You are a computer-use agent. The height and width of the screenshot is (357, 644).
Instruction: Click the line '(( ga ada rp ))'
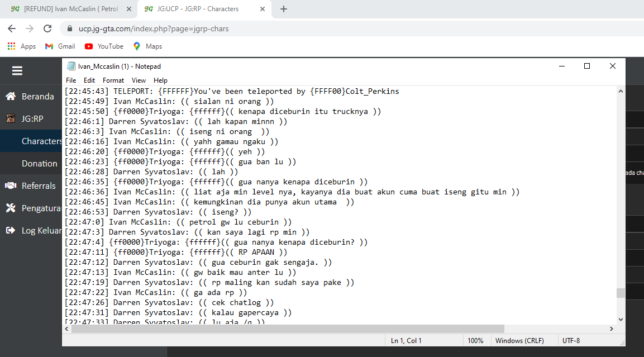tap(156, 293)
